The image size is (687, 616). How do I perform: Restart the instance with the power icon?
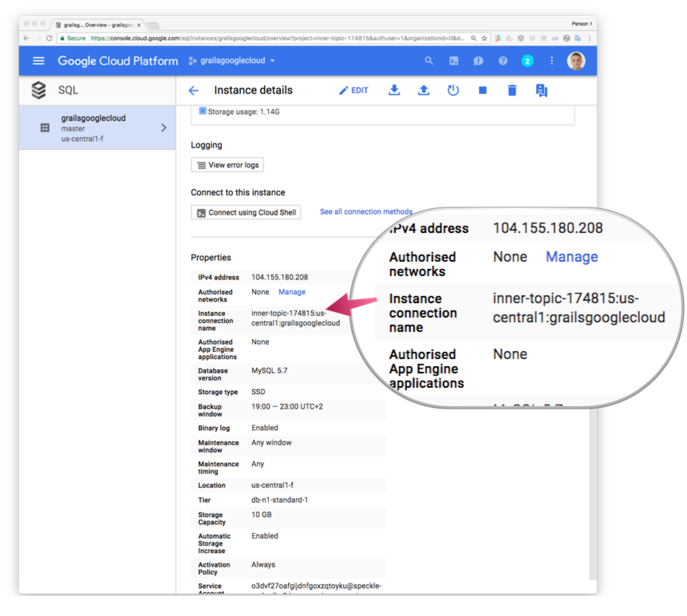(x=453, y=90)
